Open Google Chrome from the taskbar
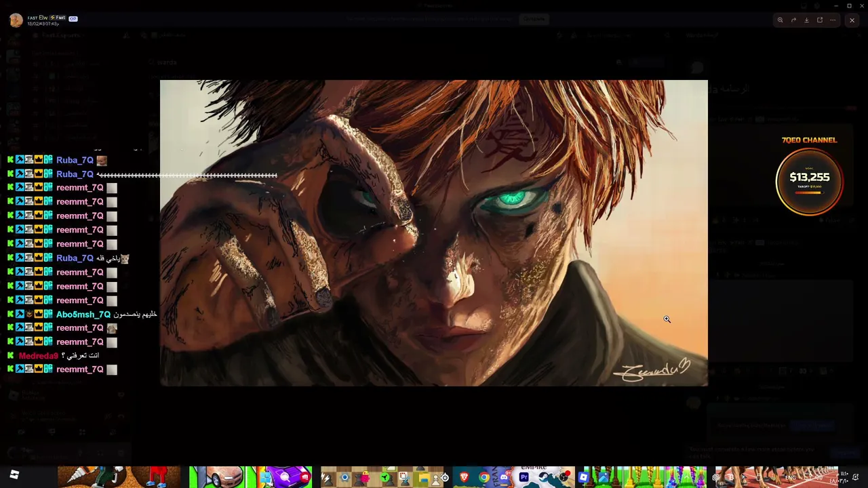The height and width of the screenshot is (488, 868). (x=484, y=478)
